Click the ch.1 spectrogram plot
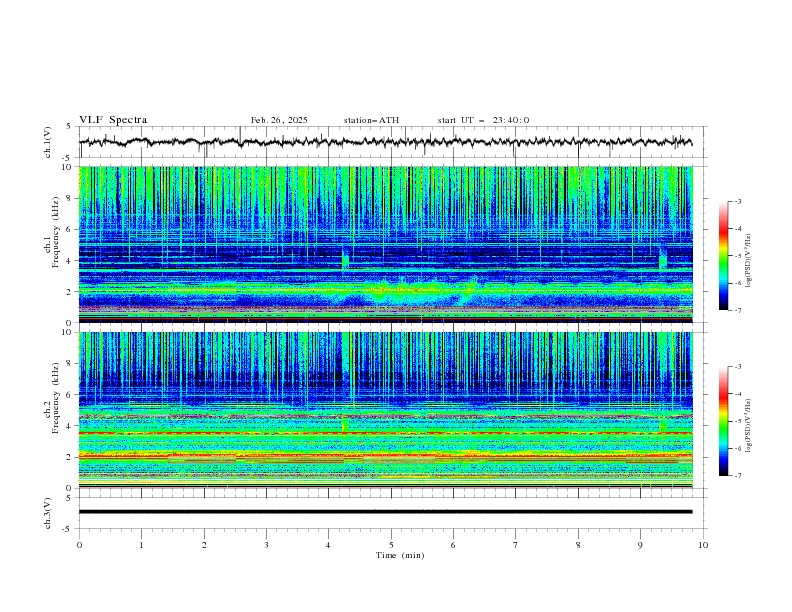 click(x=386, y=244)
